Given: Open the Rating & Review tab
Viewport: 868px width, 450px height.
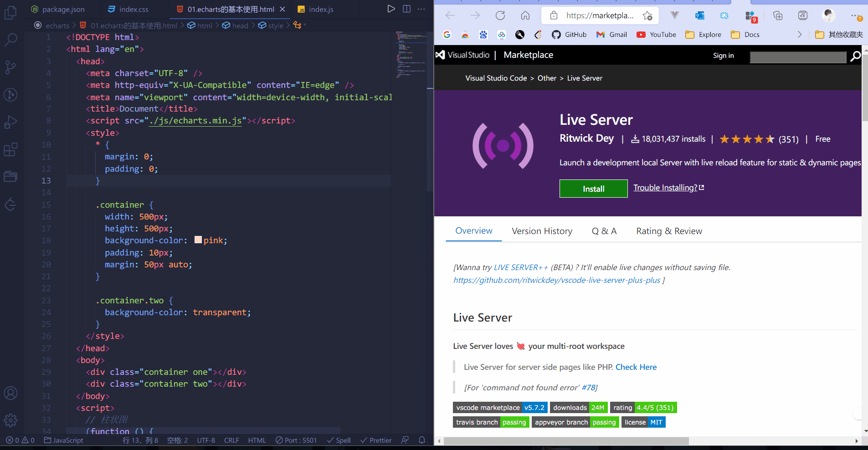Looking at the screenshot, I should 669,231.
